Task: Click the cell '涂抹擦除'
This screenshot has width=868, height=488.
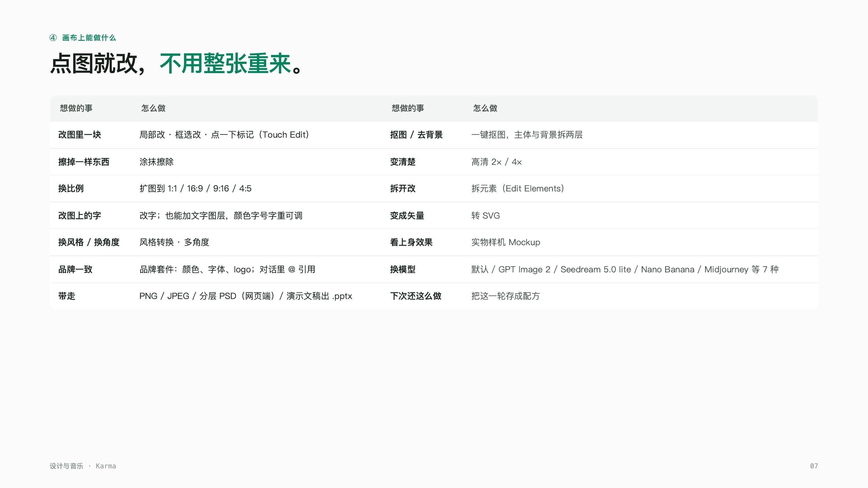Action: (x=156, y=162)
